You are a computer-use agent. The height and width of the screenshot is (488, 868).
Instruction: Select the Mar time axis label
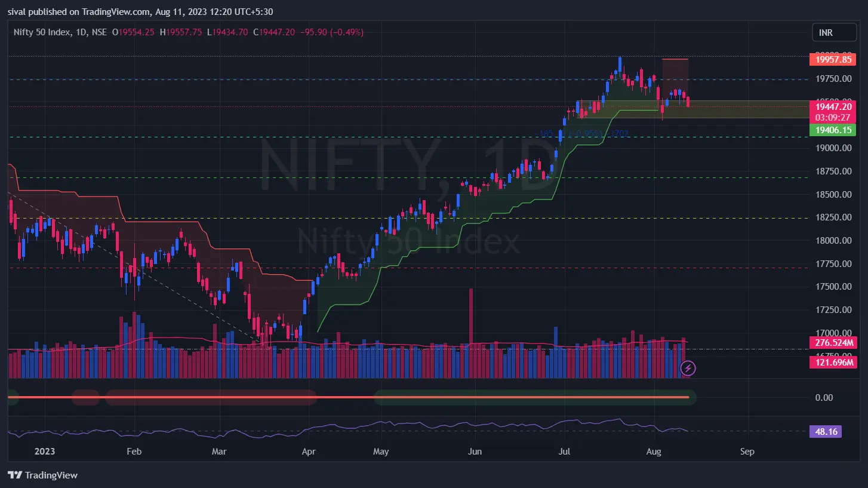(220, 452)
